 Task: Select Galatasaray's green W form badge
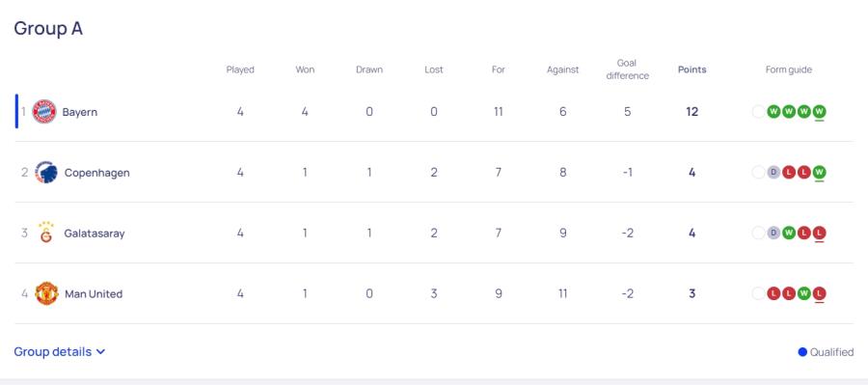point(789,234)
